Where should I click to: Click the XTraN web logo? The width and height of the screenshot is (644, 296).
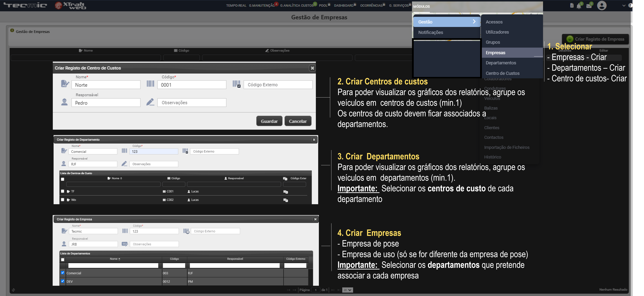(71, 6)
